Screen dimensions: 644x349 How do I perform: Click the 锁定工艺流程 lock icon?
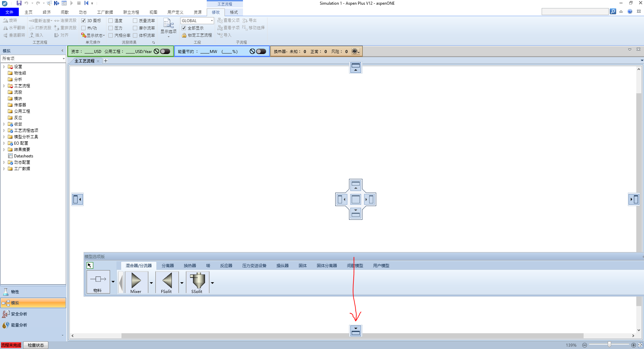pyautogui.click(x=184, y=35)
